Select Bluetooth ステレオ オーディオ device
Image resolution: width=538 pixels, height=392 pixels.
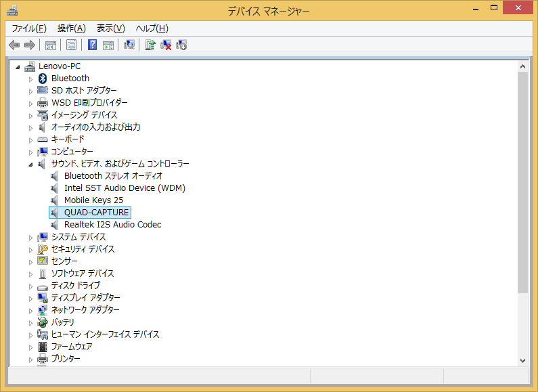pos(113,176)
